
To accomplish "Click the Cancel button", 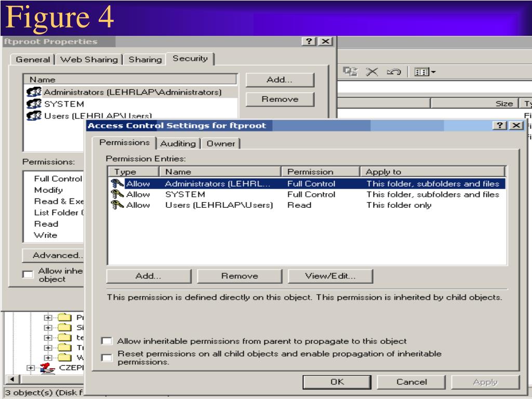I will click(x=411, y=382).
